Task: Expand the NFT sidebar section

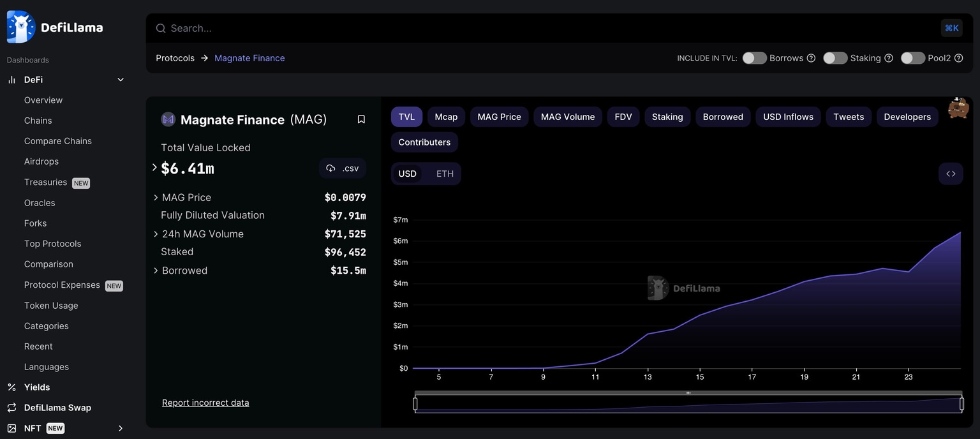Action: pos(120,428)
